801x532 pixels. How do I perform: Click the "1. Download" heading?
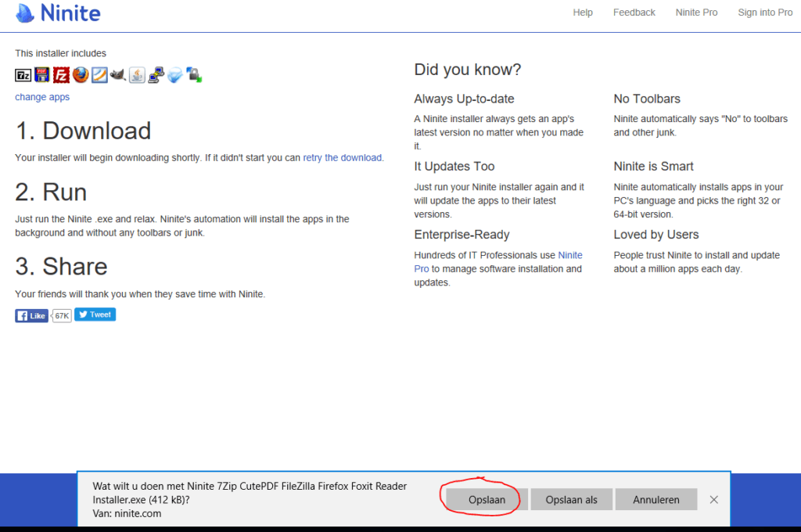83,131
